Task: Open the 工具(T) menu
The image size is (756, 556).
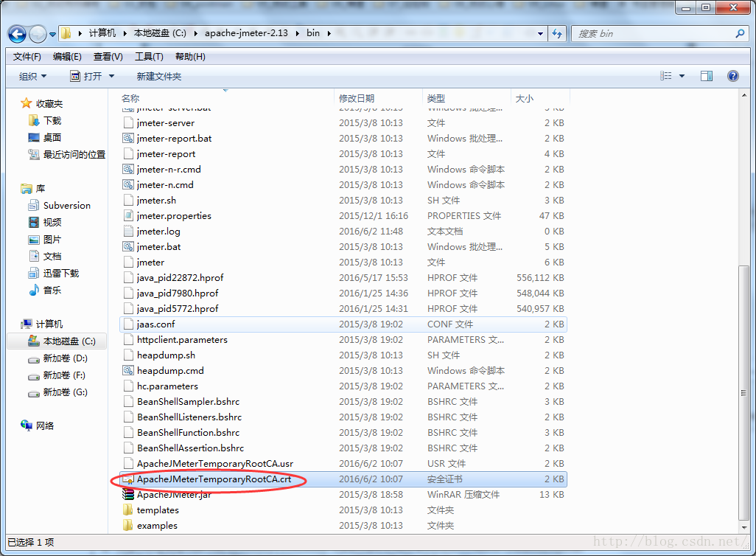Action: (x=149, y=57)
